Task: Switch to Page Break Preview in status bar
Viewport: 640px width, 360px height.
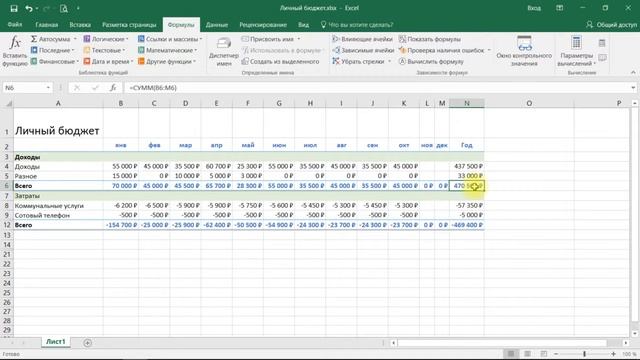Action: tap(544, 354)
